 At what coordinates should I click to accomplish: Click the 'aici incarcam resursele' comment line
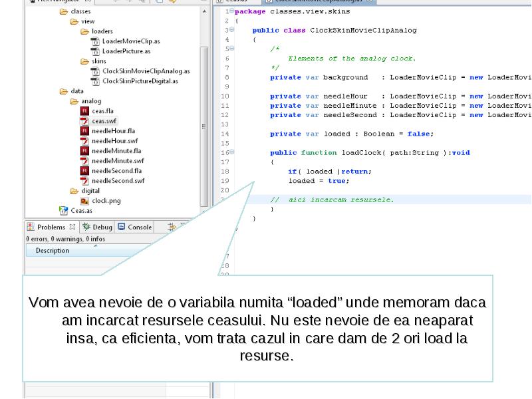pos(332,200)
